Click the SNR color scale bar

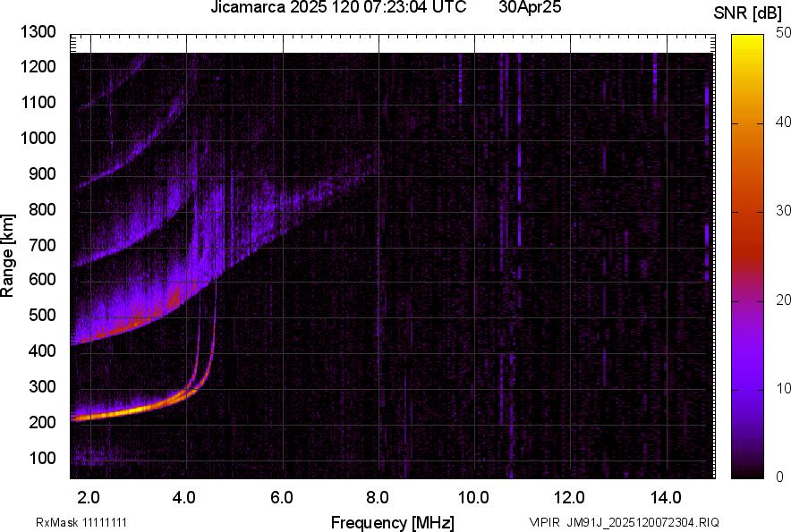coord(748,257)
